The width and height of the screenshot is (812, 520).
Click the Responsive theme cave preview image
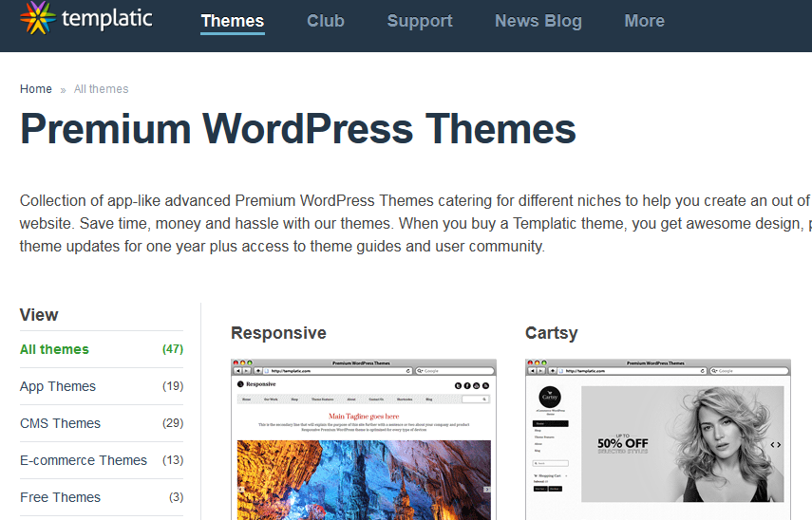click(x=363, y=478)
